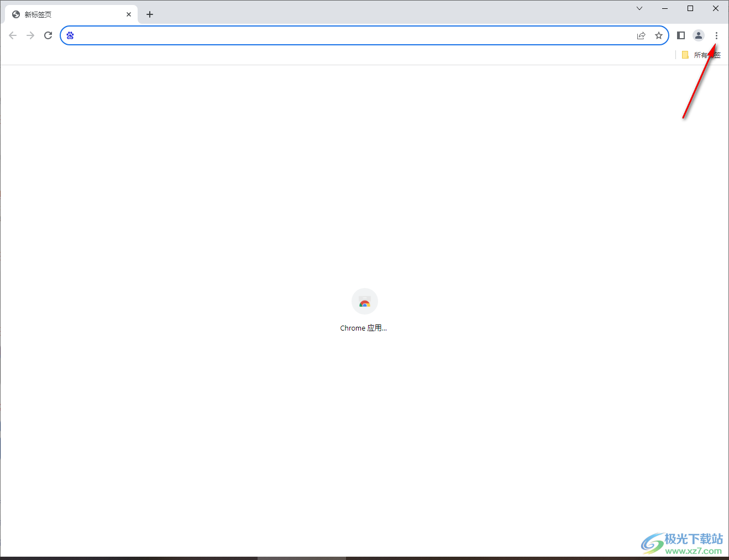Go forward to the next page
The image size is (729, 560).
click(x=30, y=35)
